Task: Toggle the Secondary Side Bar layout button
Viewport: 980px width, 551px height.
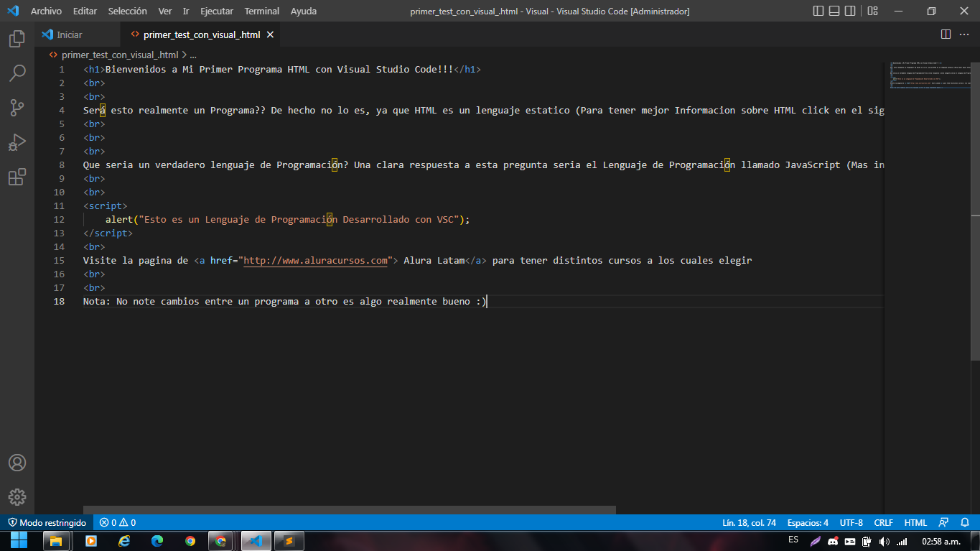Action: pyautogui.click(x=850, y=11)
